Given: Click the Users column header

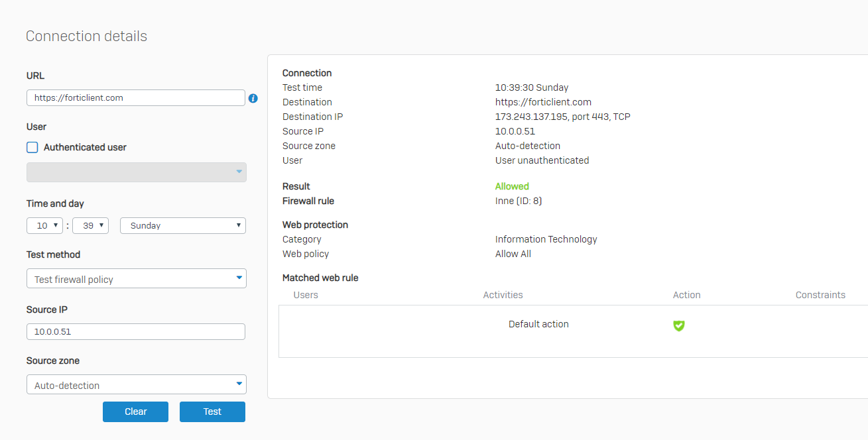Looking at the screenshot, I should (x=306, y=295).
